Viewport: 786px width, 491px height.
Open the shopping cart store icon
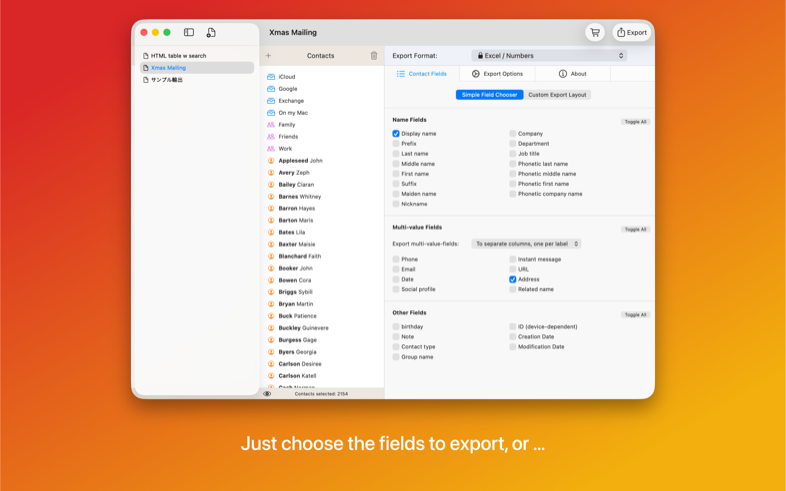point(595,33)
